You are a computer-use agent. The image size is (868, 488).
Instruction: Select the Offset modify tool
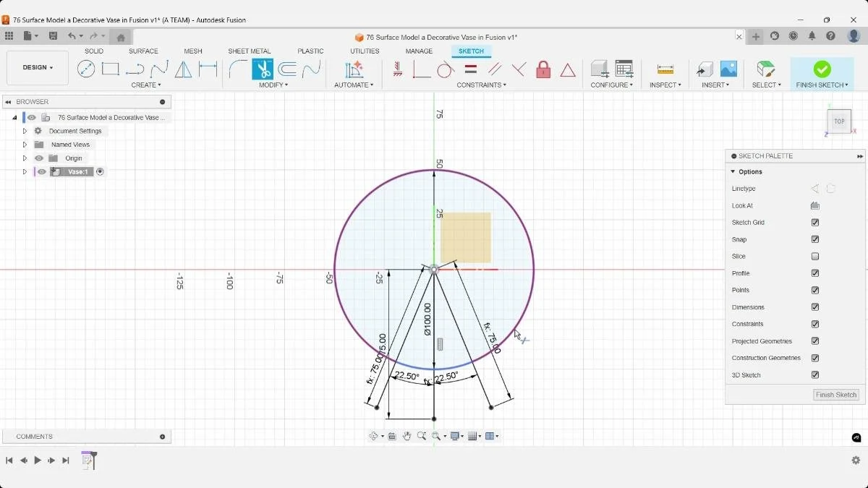[287, 69]
